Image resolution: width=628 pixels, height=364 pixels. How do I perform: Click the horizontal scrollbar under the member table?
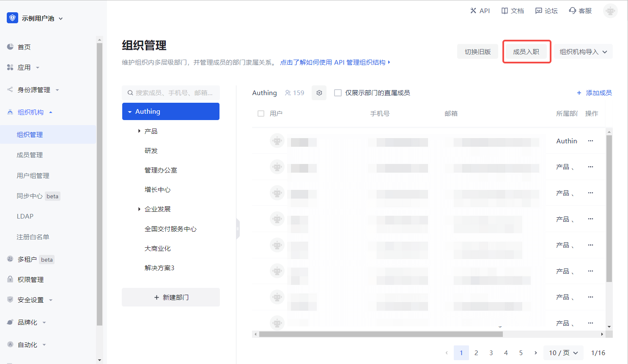point(381,334)
